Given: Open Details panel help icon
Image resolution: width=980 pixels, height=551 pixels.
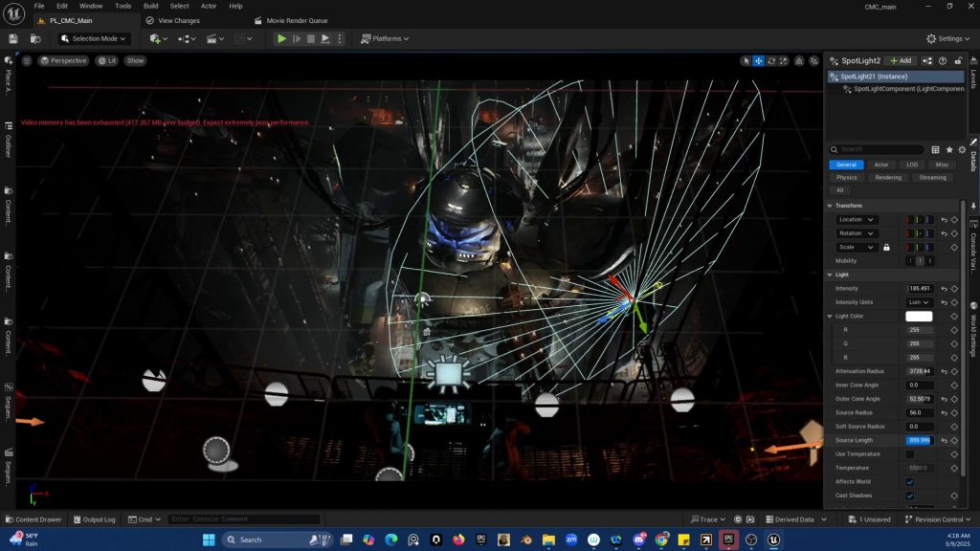Looking at the screenshot, I should tap(943, 60).
